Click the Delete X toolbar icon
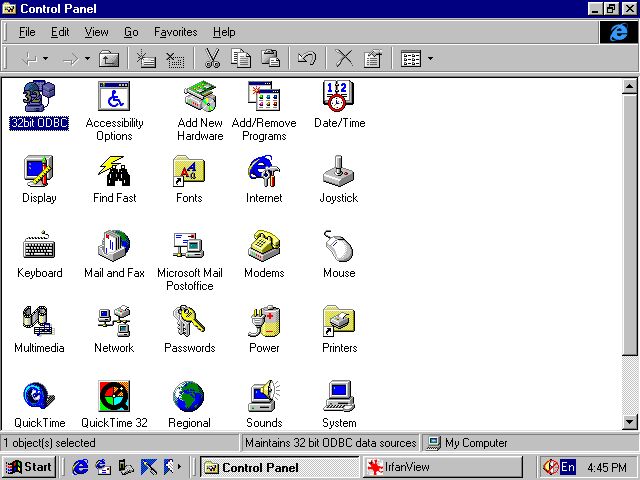Viewport: 640px width, 480px height. [344, 58]
